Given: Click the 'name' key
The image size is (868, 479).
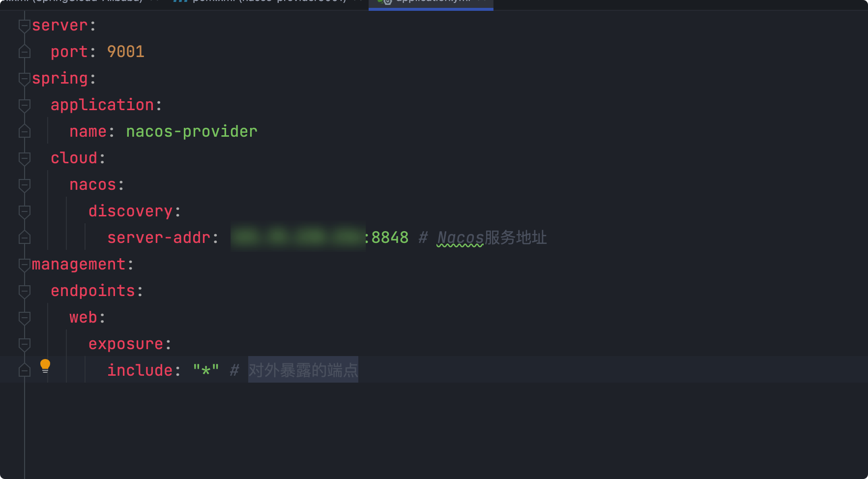Looking at the screenshot, I should 88,132.
